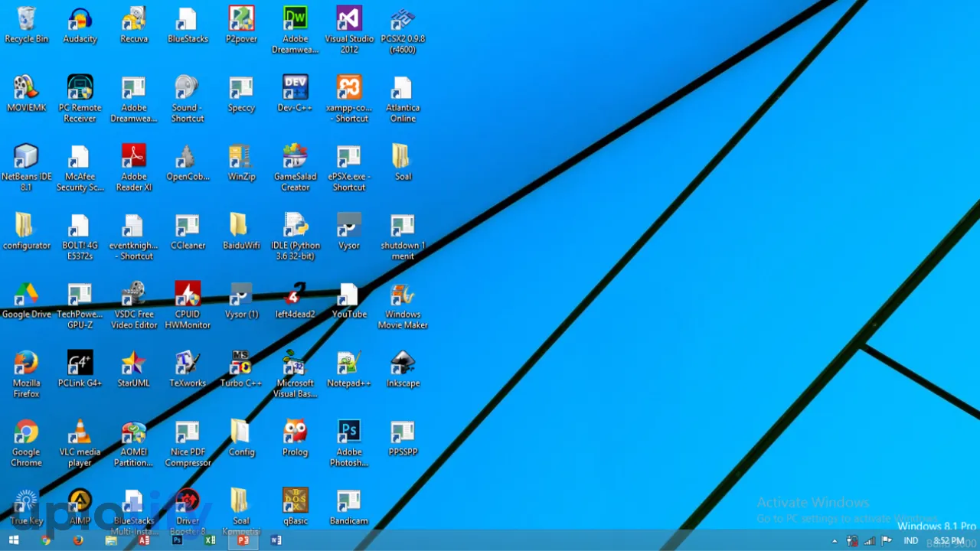Switch to Access in the taskbar

point(144,540)
